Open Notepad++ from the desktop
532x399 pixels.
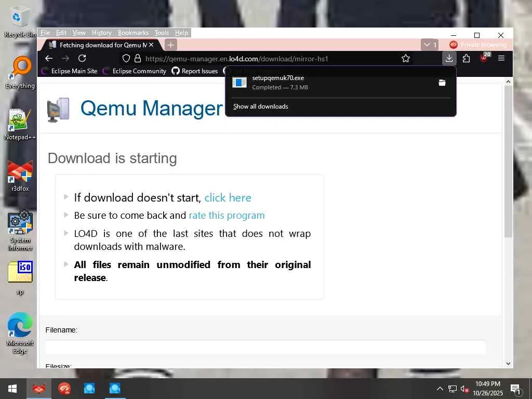tap(20, 125)
